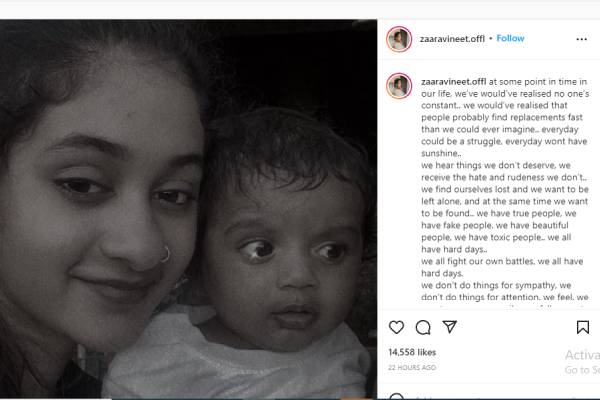Open zaaravineet.offl username in the post header
The image size is (600, 400).
[x=452, y=39]
